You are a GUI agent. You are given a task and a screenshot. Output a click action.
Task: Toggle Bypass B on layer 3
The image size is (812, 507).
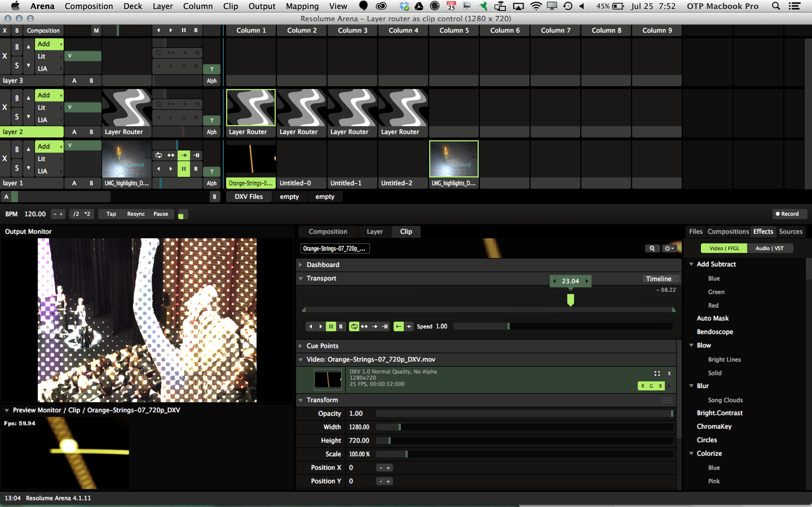pyautogui.click(x=17, y=47)
